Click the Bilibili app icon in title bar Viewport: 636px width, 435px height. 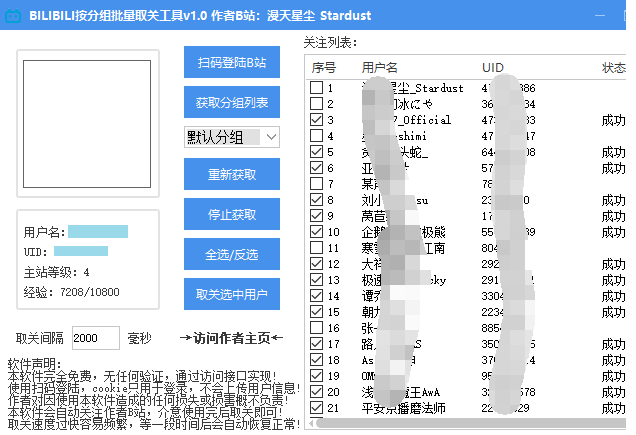[15, 17]
